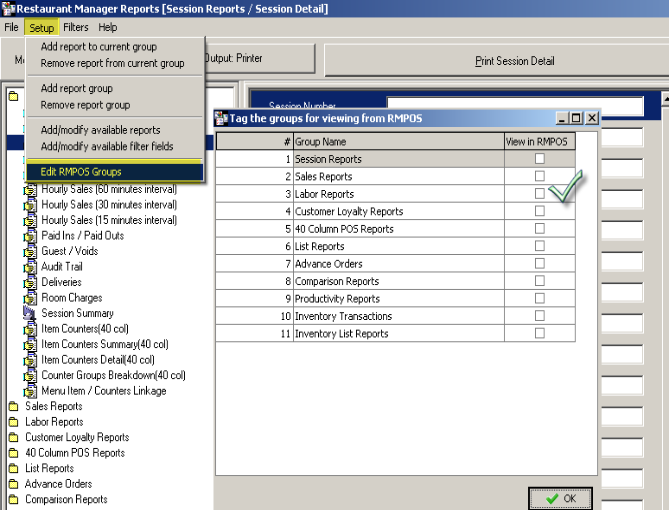Tick View in RMPOS for Productivity Reports
669x510 pixels.
pos(540,299)
